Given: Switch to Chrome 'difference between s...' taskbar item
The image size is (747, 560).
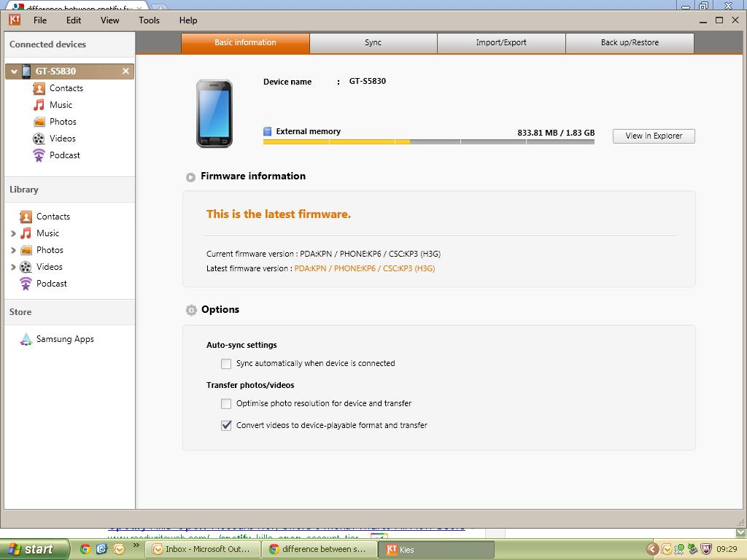Looking at the screenshot, I should click(x=320, y=549).
